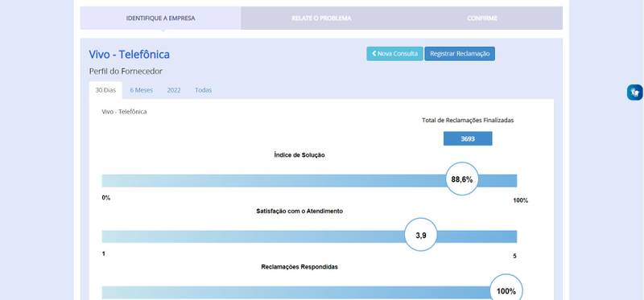Click the Registrar Reclamação button
The width and height of the screenshot is (644, 300).
pyautogui.click(x=460, y=54)
